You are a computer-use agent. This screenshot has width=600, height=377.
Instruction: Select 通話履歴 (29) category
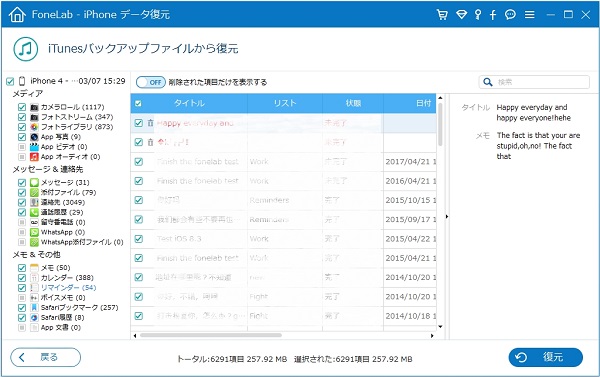(x=62, y=212)
